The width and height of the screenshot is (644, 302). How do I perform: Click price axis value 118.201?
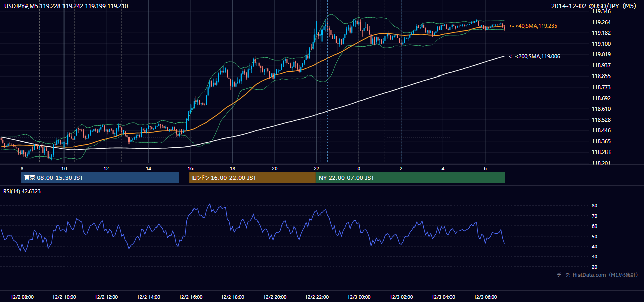pos(601,163)
